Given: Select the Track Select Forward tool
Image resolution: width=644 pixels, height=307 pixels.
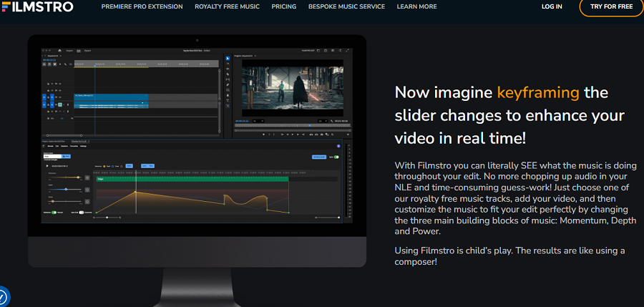Looking at the screenshot, I should [x=228, y=64].
